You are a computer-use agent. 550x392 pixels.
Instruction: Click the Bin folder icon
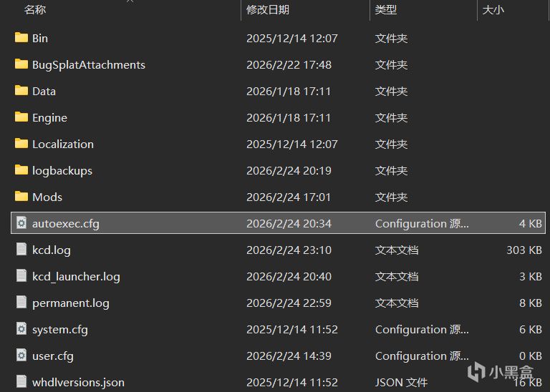(x=21, y=38)
